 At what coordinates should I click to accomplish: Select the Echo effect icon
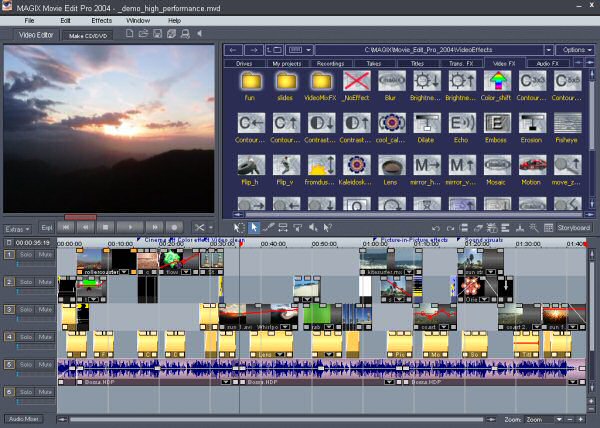462,123
